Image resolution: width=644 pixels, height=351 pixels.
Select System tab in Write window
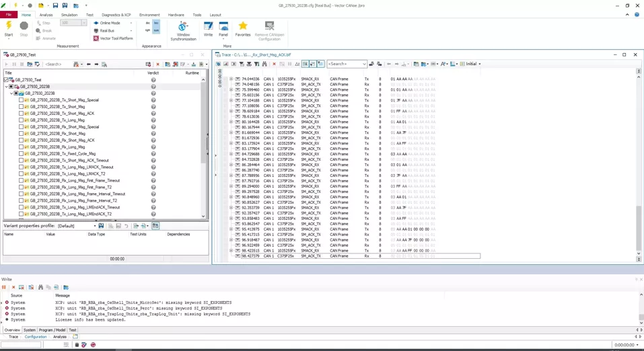pos(29,330)
